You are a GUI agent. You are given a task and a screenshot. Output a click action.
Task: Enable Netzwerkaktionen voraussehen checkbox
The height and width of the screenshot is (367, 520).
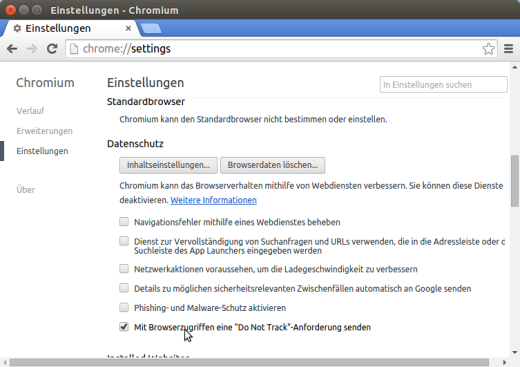click(x=124, y=268)
